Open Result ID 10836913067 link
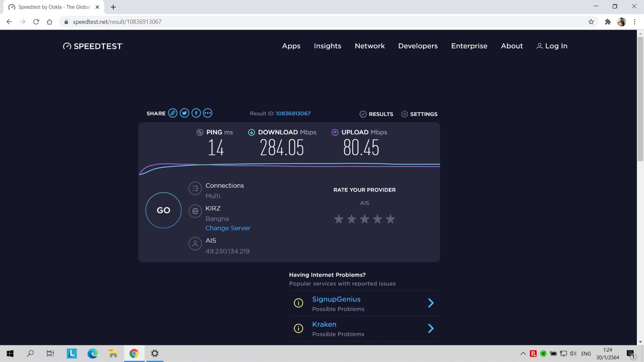The width and height of the screenshot is (644, 362). [293, 114]
